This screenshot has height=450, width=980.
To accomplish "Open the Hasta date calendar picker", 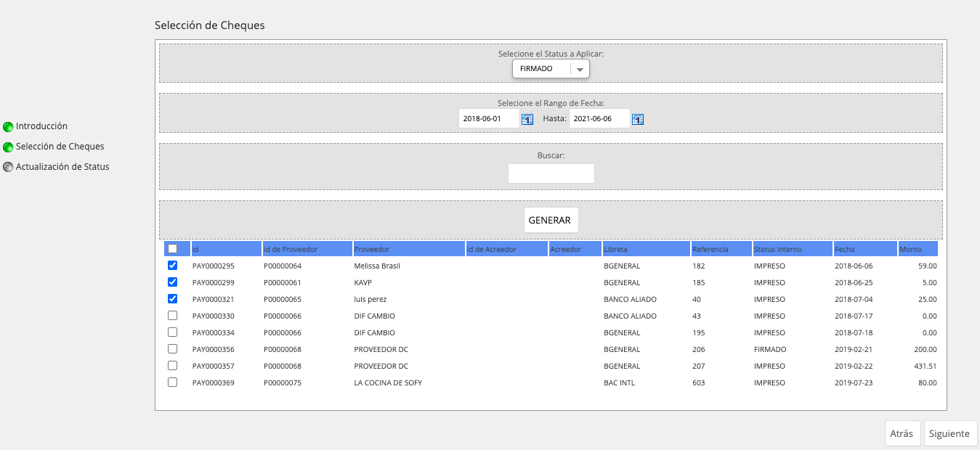I will [x=637, y=119].
